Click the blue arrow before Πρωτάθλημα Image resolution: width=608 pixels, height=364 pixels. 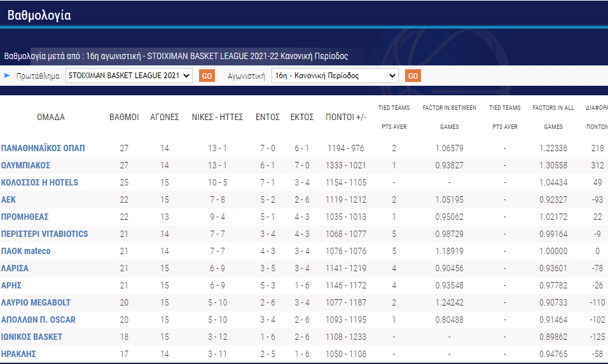(8, 76)
